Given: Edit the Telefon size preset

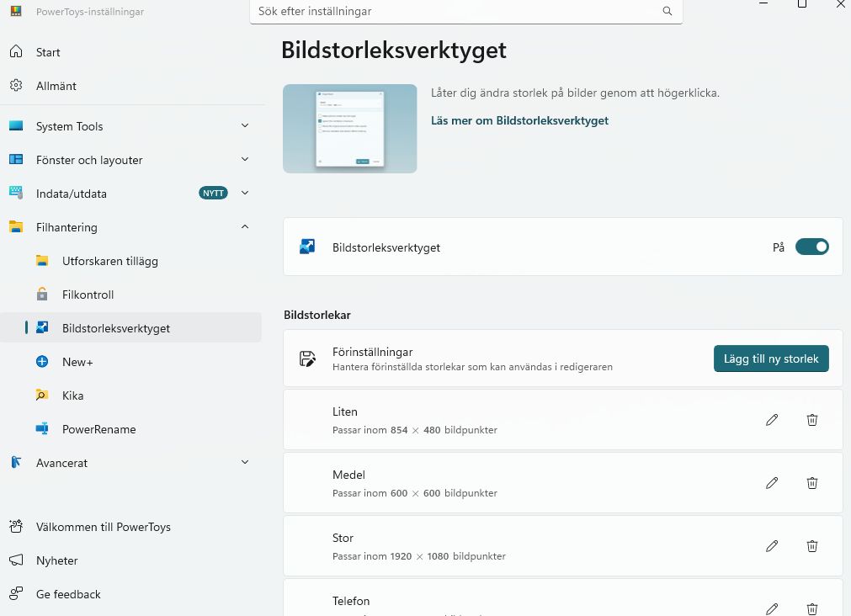Looking at the screenshot, I should [x=772, y=608].
